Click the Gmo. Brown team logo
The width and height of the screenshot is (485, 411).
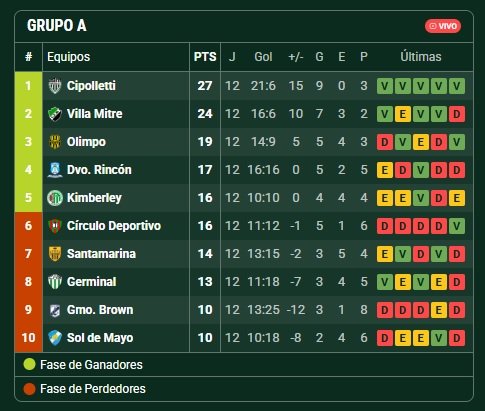(55, 310)
